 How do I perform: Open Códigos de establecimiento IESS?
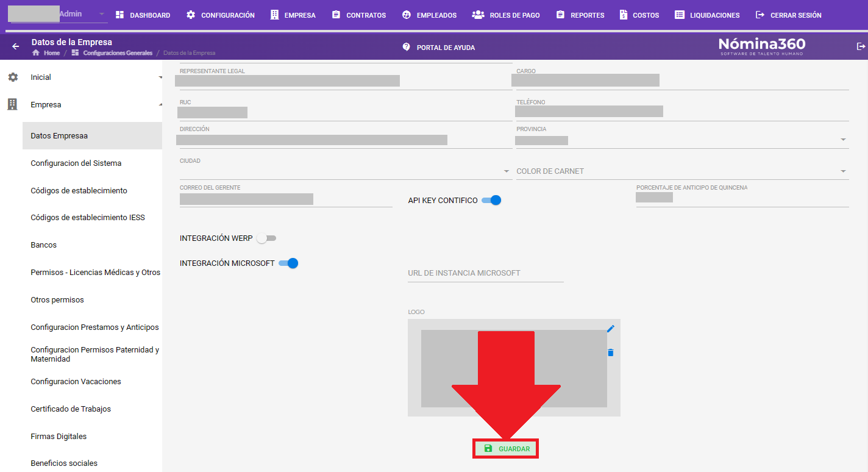tap(92, 218)
